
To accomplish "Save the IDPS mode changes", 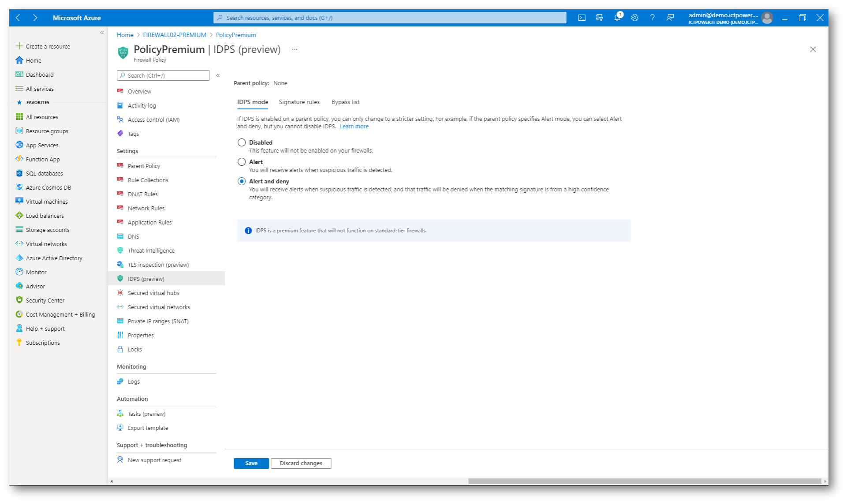I will coord(251,463).
